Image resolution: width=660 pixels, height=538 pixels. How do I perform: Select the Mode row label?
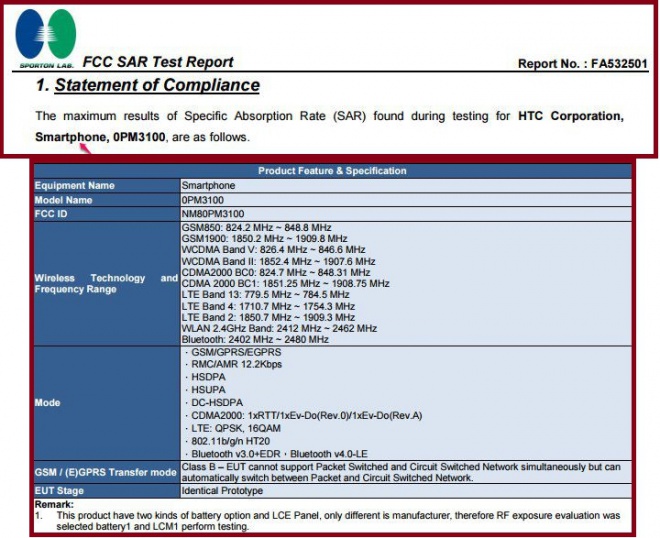point(49,404)
